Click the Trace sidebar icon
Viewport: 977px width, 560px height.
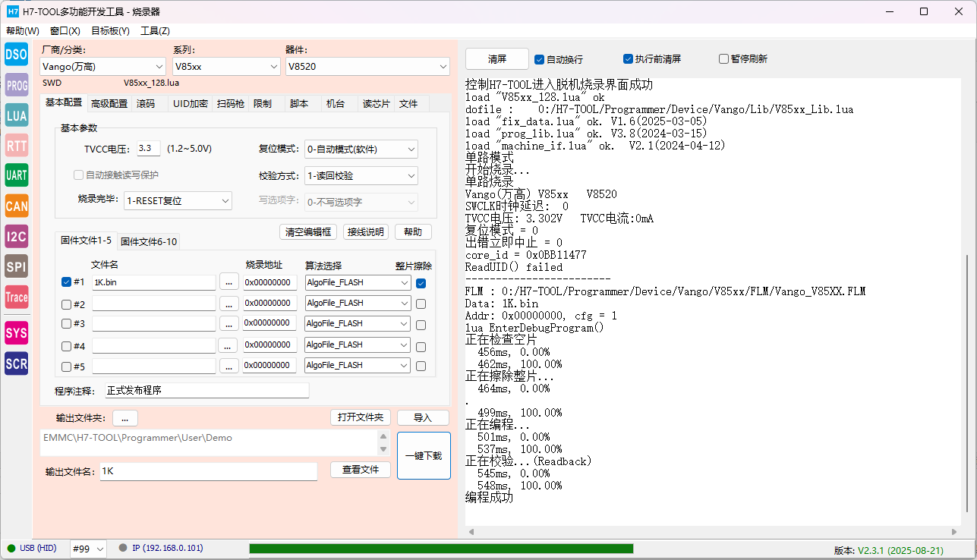pyautogui.click(x=16, y=297)
